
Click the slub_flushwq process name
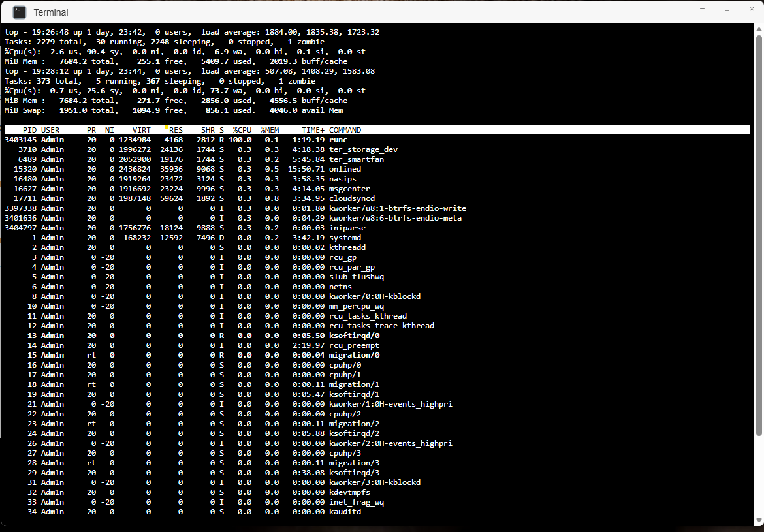point(357,277)
